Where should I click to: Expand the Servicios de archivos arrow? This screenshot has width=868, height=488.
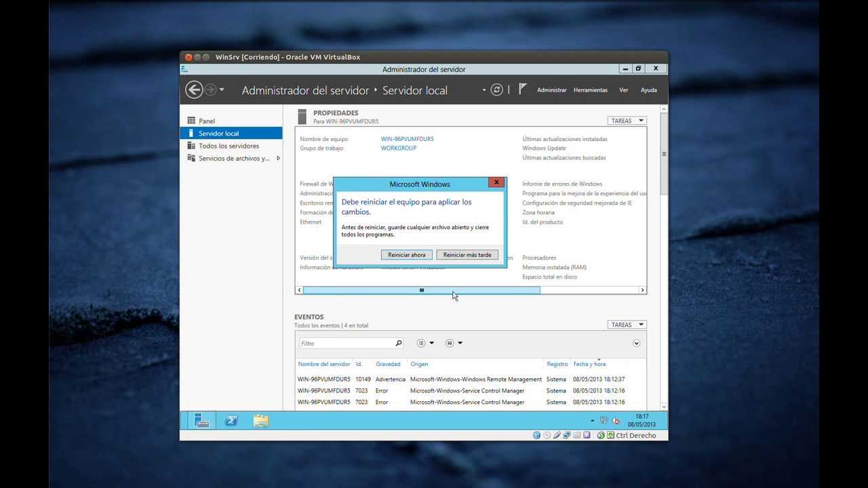point(278,158)
